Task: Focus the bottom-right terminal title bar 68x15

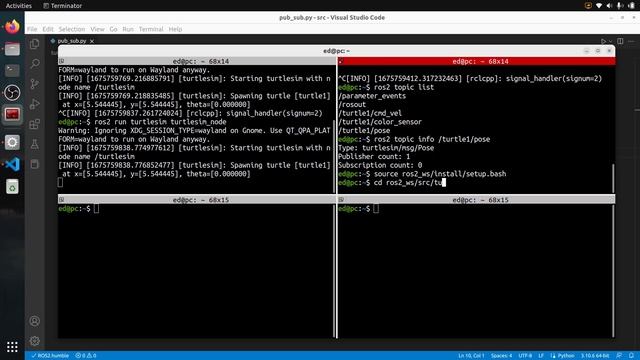Action: coord(476,200)
